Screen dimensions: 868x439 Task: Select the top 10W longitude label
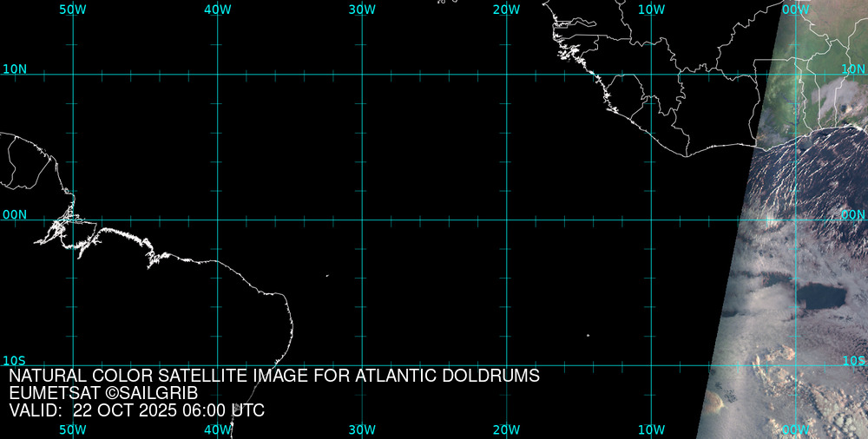point(651,10)
